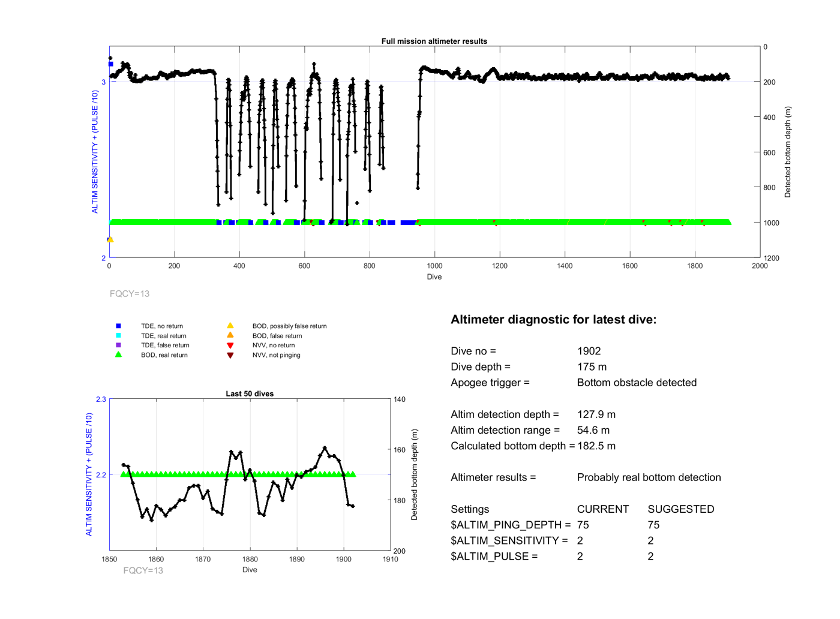Click the 'Altimeter diagnostic for latest dive:' heading
Viewport: 840px width, 619px height.
[553, 320]
